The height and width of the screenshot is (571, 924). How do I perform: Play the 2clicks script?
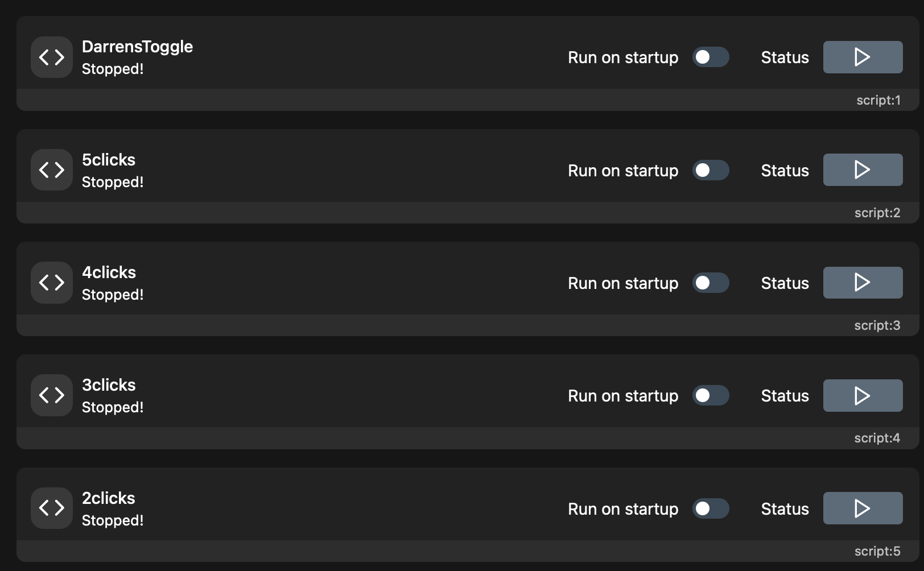pos(863,508)
